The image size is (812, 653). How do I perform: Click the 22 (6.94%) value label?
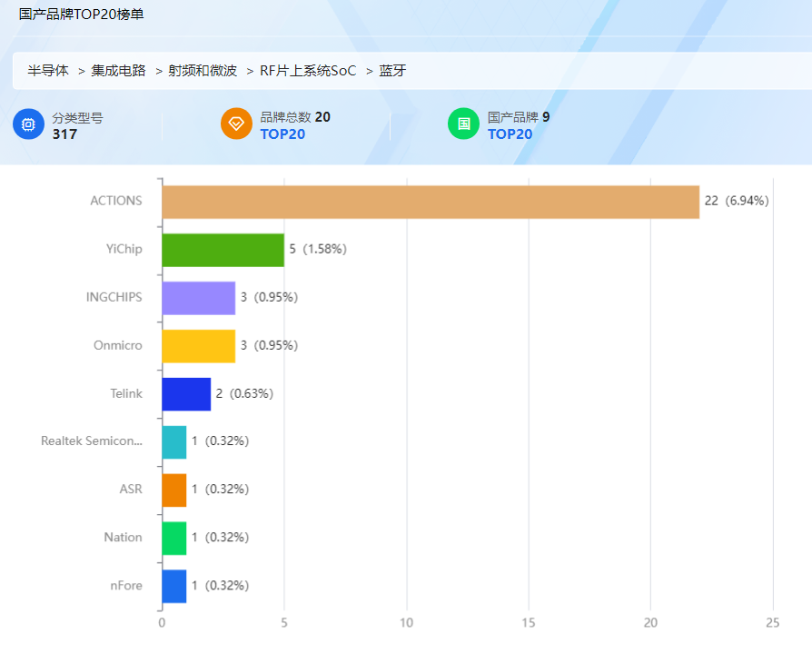[737, 201]
